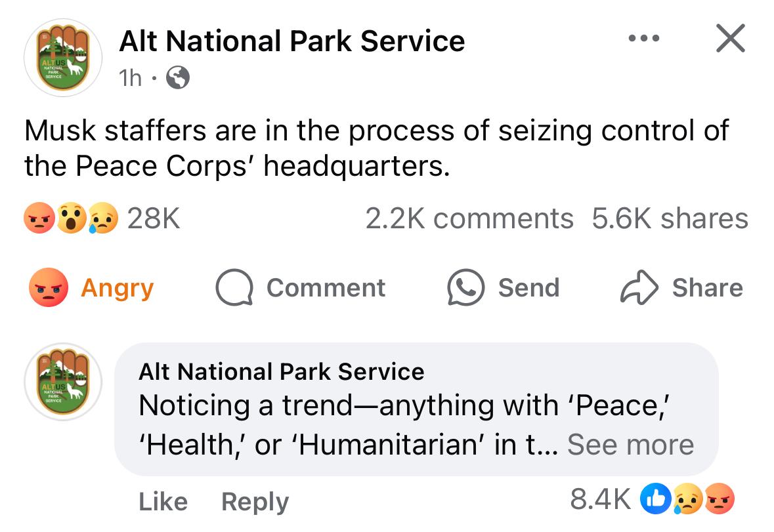Click the Share arrow icon
Viewport: 774px width, 532px height.
pyautogui.click(x=639, y=289)
